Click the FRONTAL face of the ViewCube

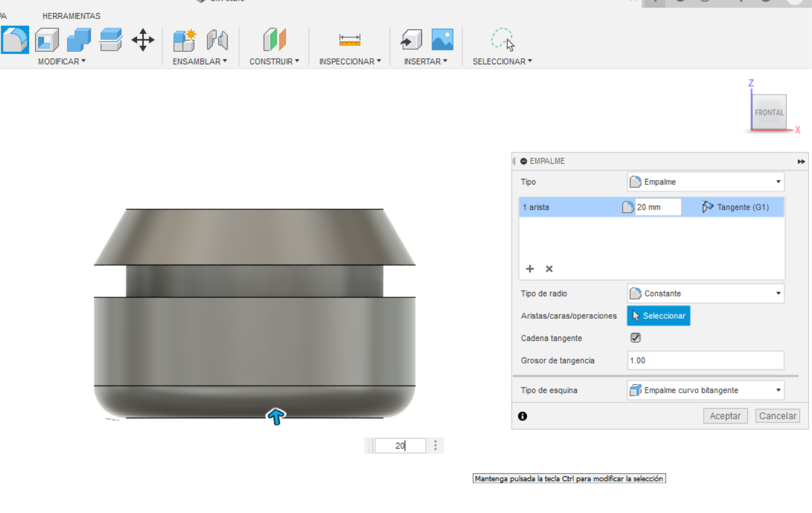769,113
